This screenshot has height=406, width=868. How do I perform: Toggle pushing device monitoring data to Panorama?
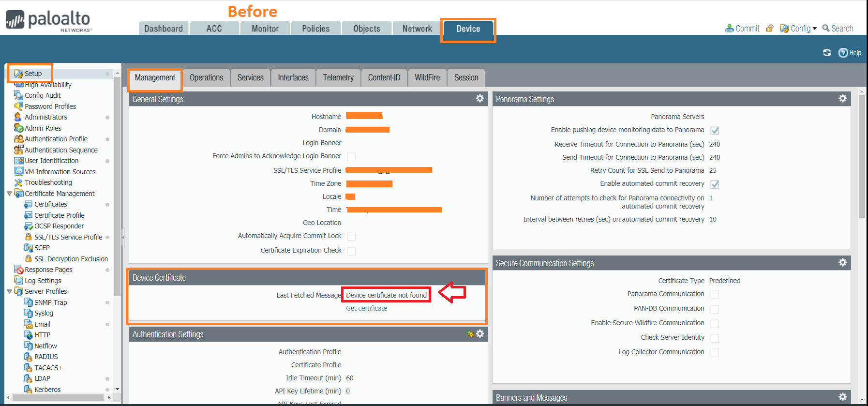[x=715, y=130]
